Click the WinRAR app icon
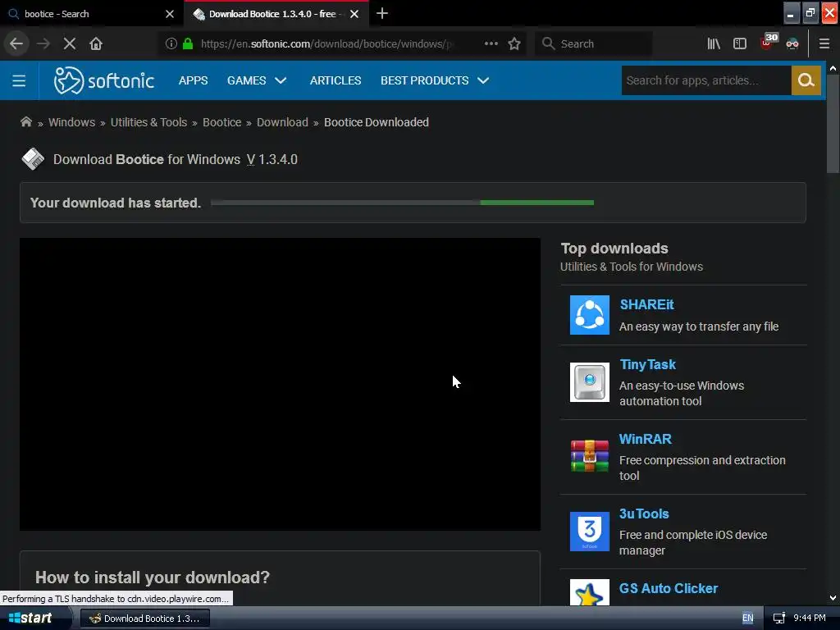 click(589, 456)
